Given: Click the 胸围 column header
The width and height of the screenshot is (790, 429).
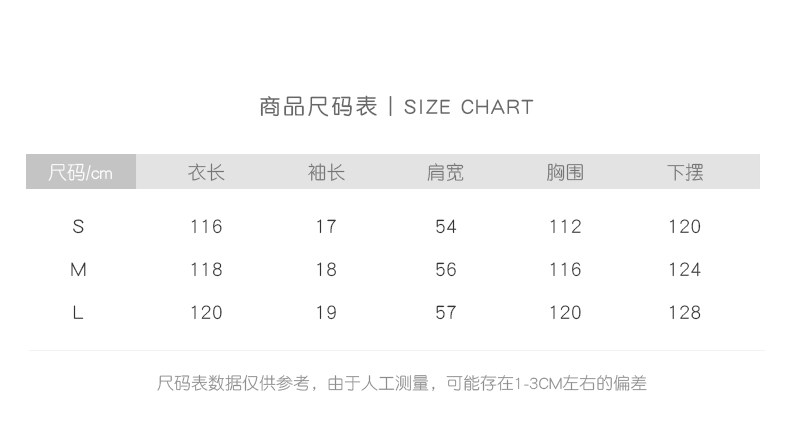Looking at the screenshot, I should (x=565, y=173).
